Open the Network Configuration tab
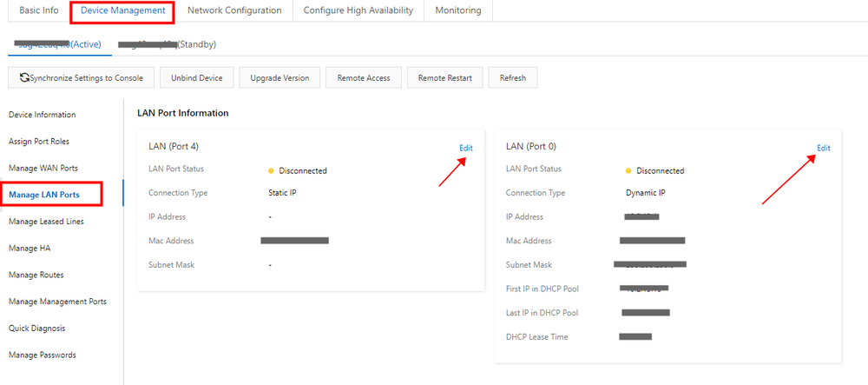 click(x=234, y=10)
